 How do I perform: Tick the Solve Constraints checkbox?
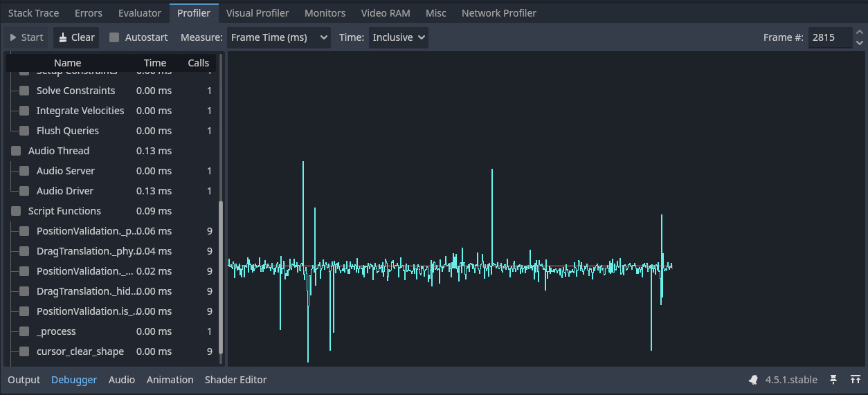pyautogui.click(x=24, y=91)
